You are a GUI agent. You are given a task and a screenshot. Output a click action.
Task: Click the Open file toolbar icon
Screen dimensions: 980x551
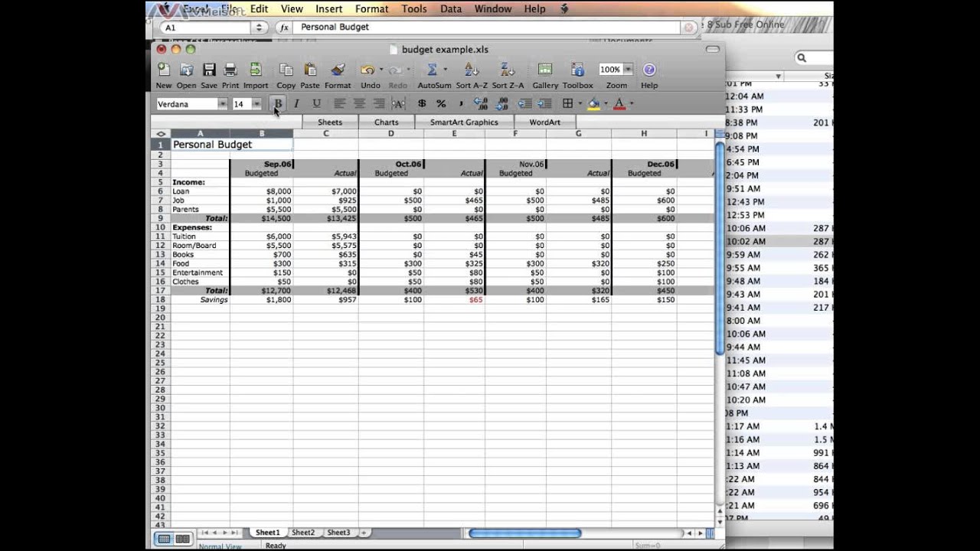186,70
